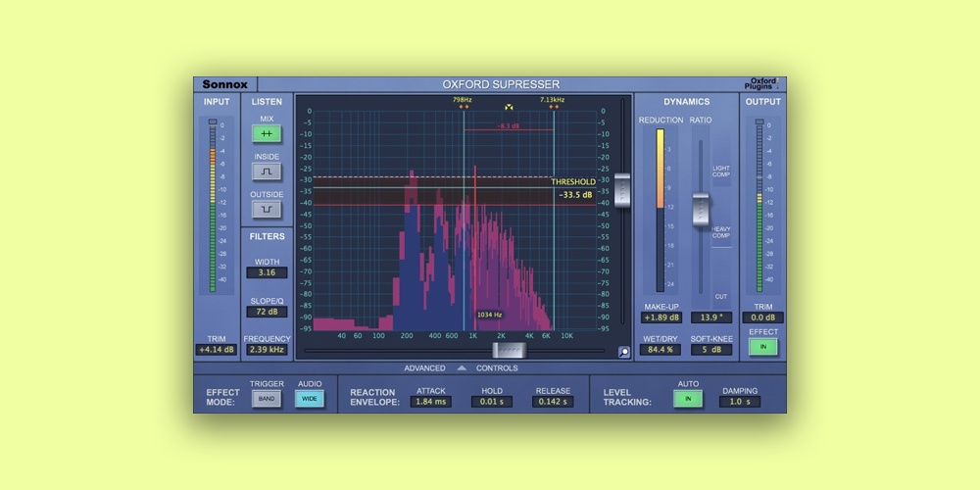Image resolution: width=980 pixels, height=490 pixels.
Task: Click the 7.13kHz upper band marker arrows
Action: (553, 107)
